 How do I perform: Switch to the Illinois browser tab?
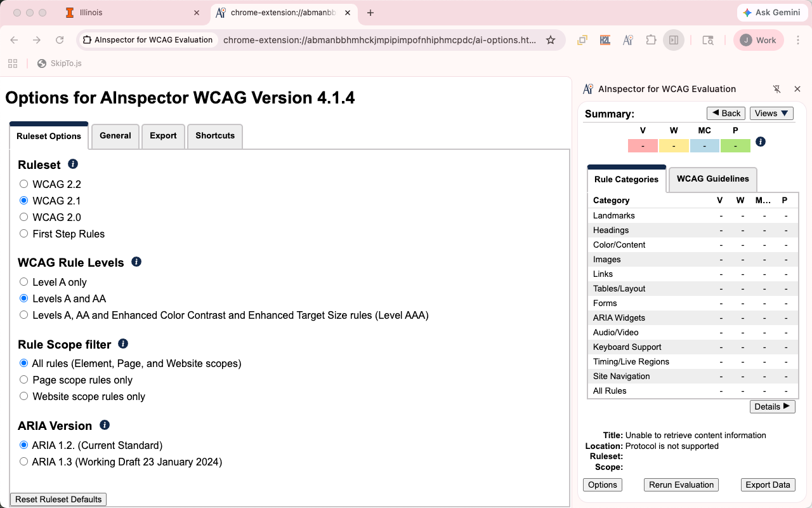133,13
